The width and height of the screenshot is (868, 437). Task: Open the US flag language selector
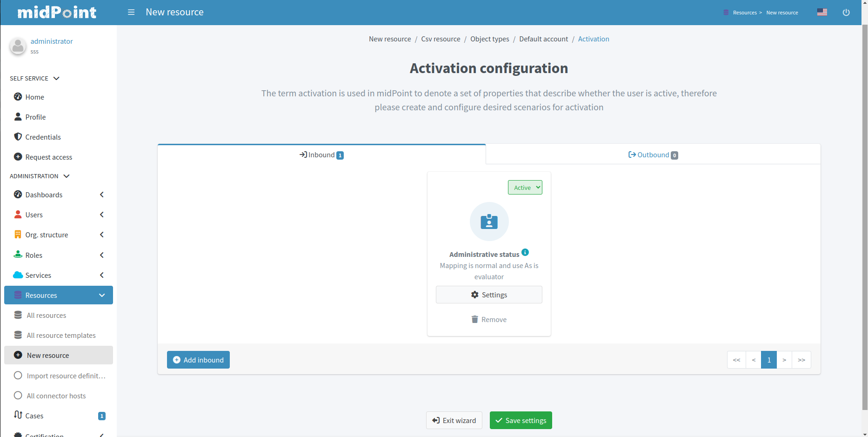point(822,12)
